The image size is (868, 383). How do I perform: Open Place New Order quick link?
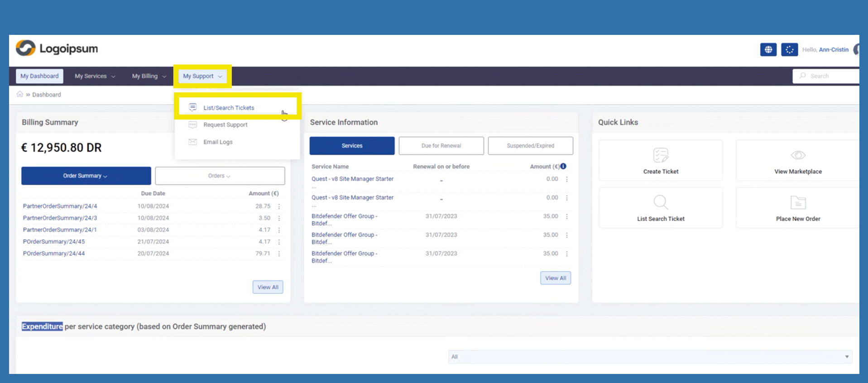click(797, 208)
